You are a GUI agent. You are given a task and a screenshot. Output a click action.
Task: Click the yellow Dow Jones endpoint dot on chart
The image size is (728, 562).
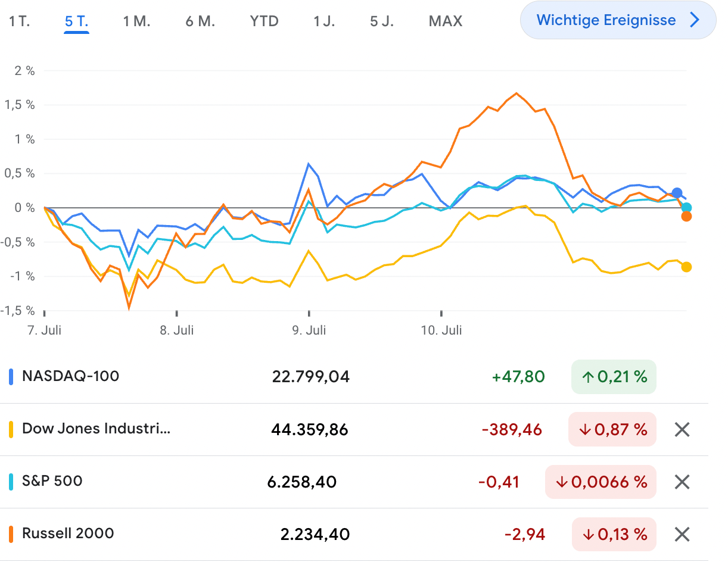click(x=686, y=267)
